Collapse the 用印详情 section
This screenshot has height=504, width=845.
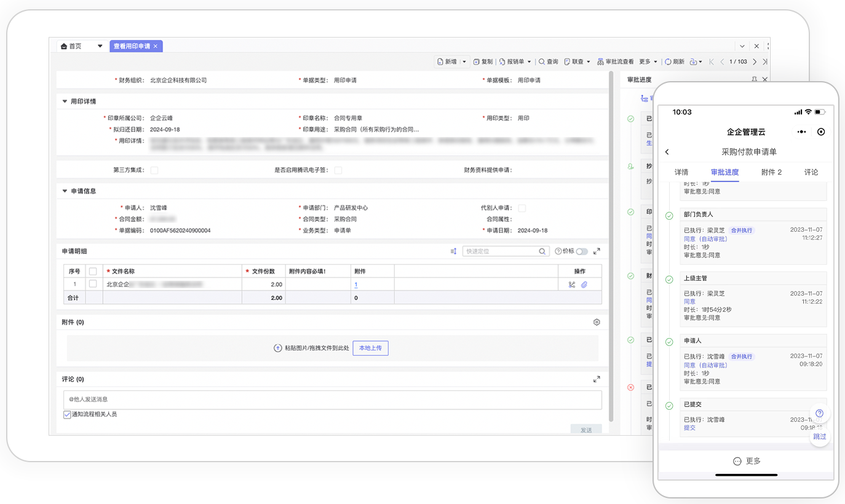[65, 101]
